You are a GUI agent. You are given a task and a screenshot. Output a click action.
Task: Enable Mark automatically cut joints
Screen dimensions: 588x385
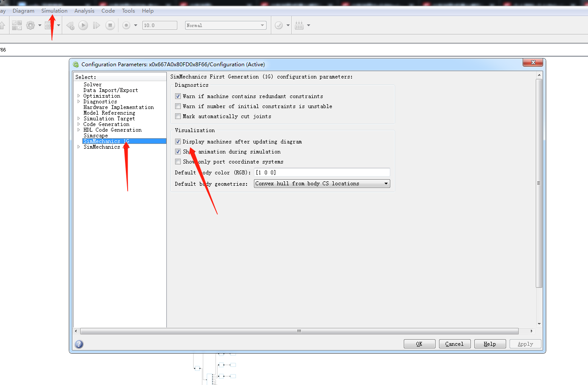[x=178, y=116]
